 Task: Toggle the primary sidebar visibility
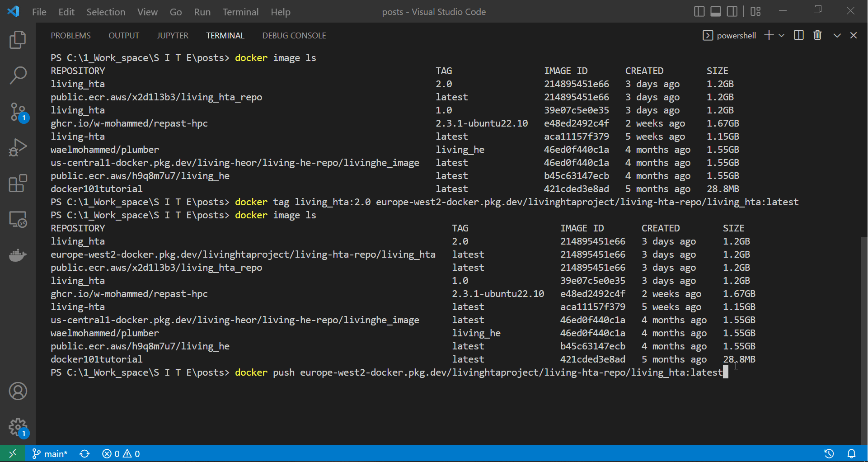pos(699,11)
